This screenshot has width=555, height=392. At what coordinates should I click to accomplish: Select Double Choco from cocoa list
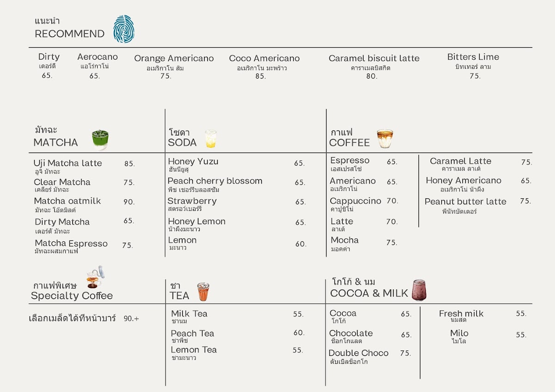358,353
